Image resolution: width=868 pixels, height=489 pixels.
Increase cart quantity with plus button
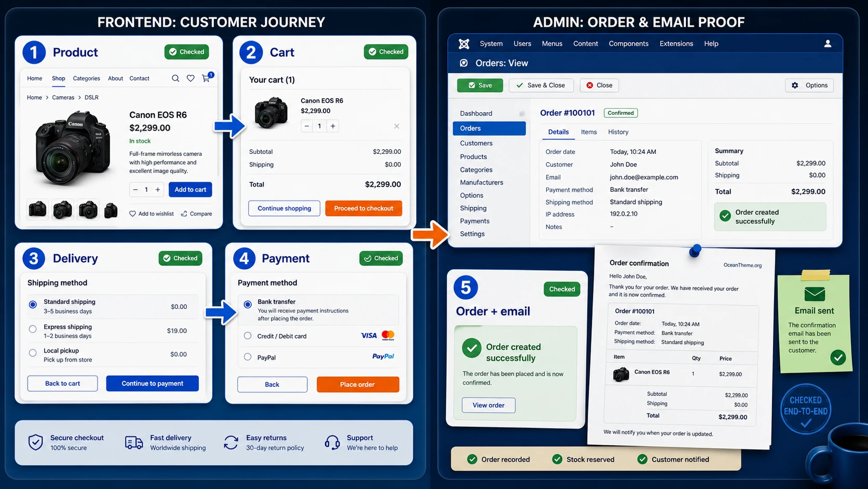[333, 126]
